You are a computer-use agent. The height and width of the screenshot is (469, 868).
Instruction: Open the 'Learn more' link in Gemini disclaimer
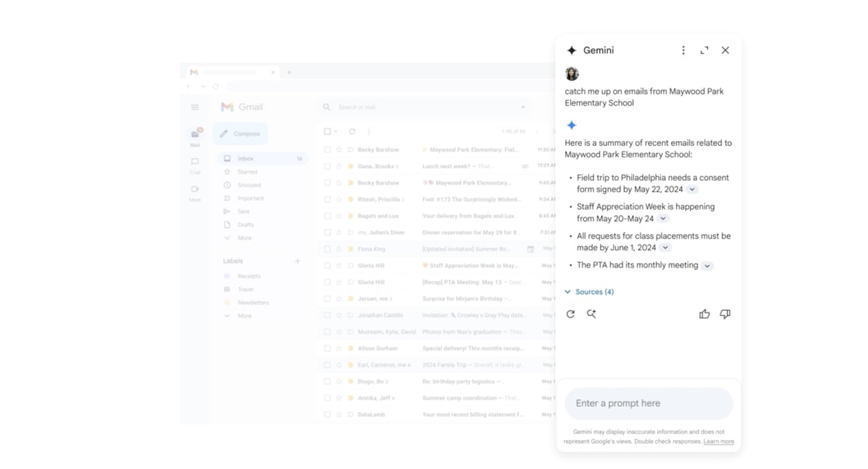pos(718,442)
